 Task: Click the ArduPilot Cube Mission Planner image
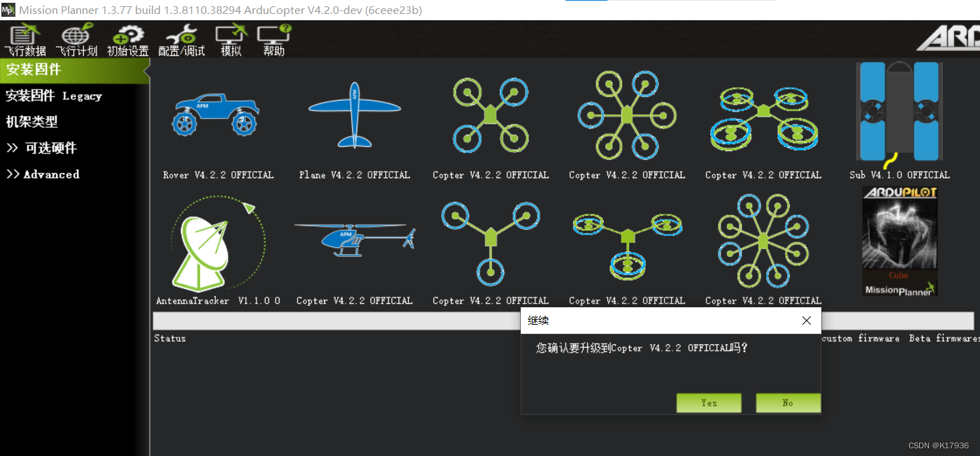point(900,241)
